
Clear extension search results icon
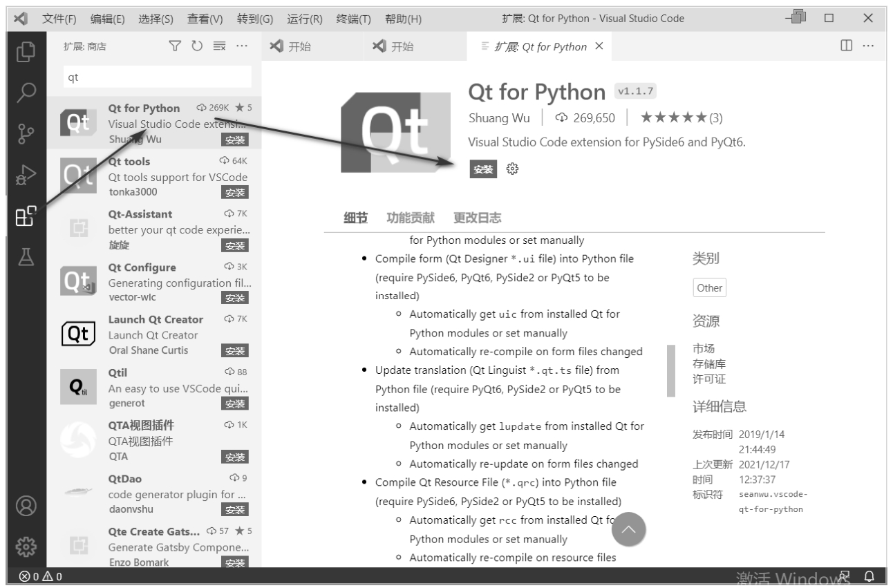pyautogui.click(x=219, y=46)
